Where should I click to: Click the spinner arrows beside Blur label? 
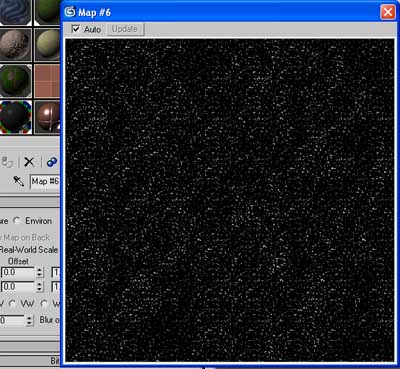[29, 321]
